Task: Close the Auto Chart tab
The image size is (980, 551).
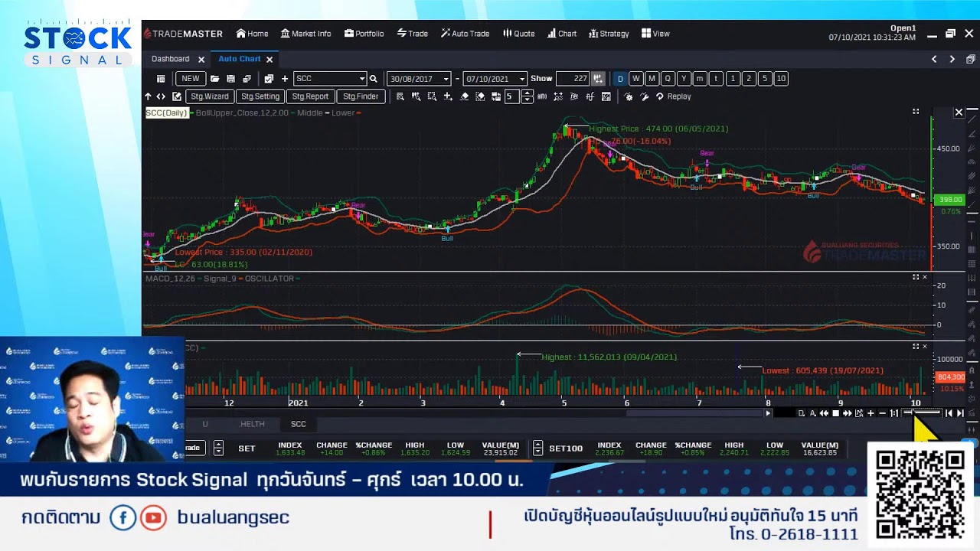Action: [269, 59]
